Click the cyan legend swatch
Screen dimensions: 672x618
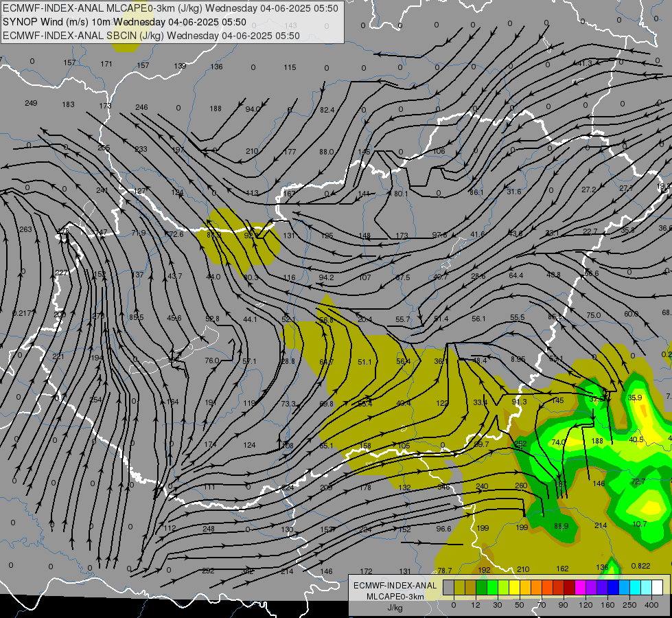click(636, 588)
